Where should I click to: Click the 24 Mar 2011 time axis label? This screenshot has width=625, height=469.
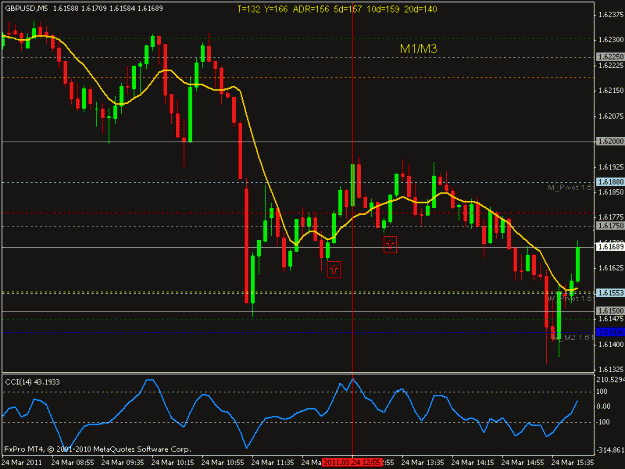pyautogui.click(x=22, y=463)
